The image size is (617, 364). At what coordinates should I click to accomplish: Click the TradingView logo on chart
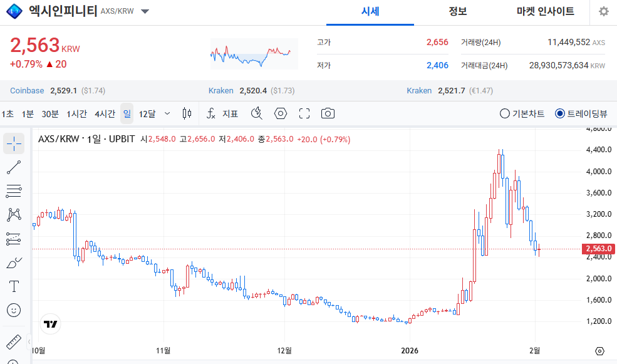pos(51,324)
